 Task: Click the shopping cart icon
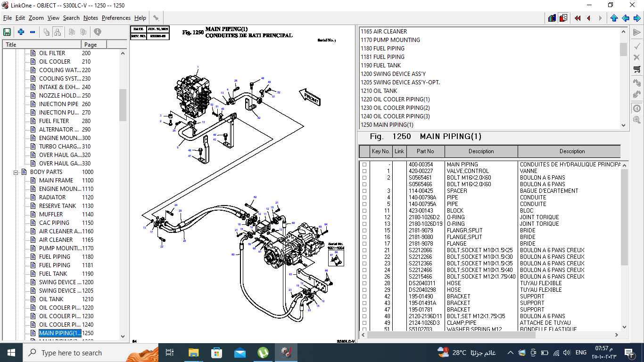[x=637, y=69]
